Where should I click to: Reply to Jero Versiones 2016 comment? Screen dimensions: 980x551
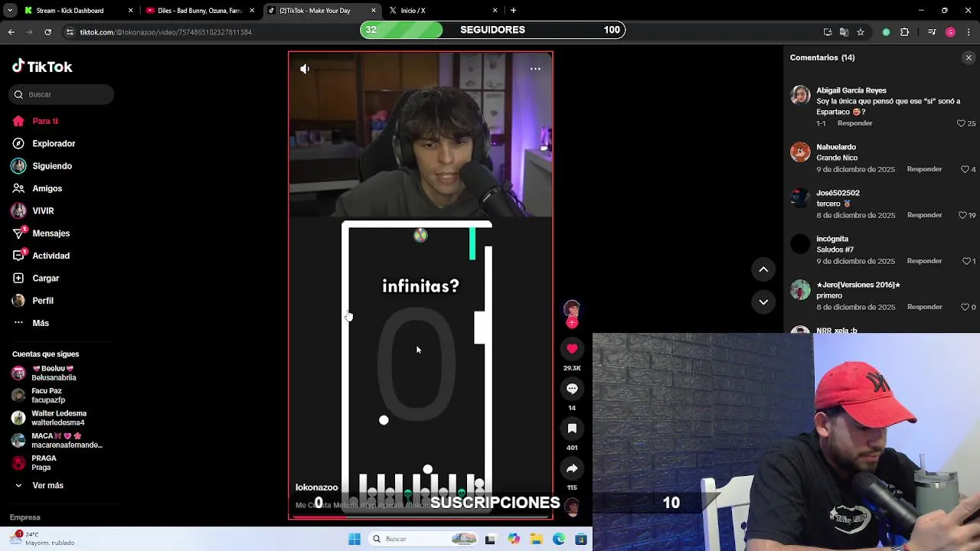[924, 307]
